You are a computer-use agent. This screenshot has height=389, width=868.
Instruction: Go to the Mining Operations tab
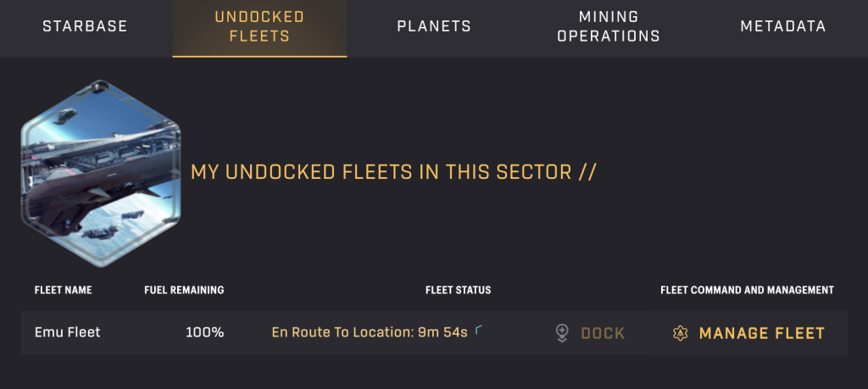(609, 26)
